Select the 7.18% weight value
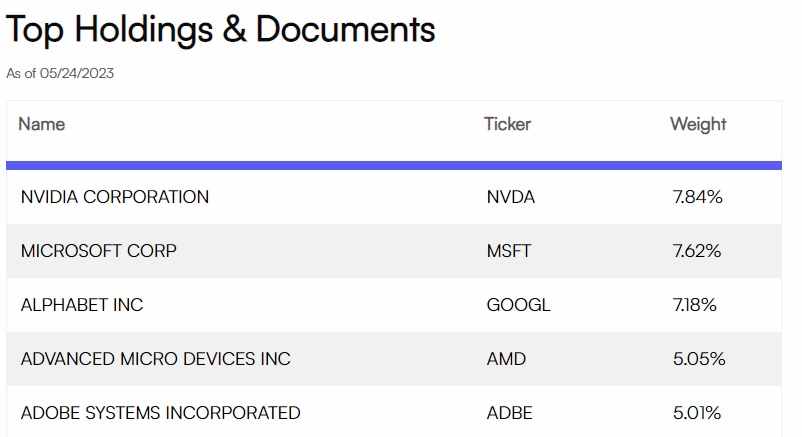The image size is (802, 437). tap(695, 305)
